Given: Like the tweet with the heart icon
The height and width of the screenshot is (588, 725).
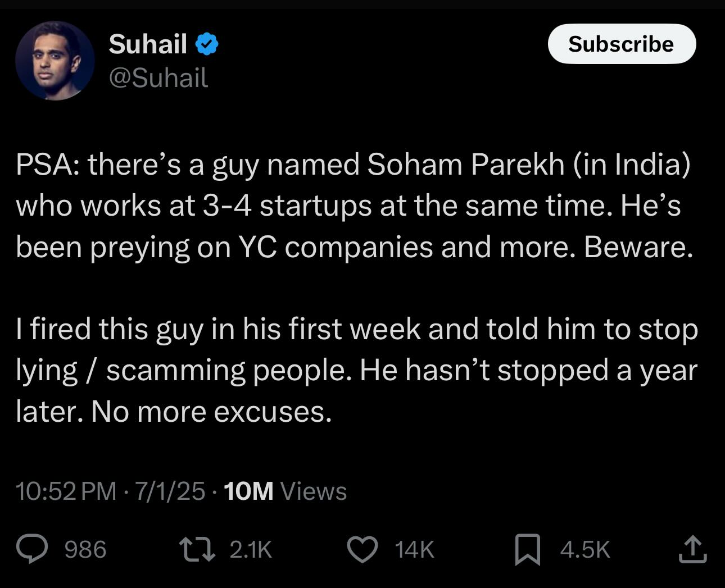Looking at the screenshot, I should pyautogui.click(x=362, y=549).
